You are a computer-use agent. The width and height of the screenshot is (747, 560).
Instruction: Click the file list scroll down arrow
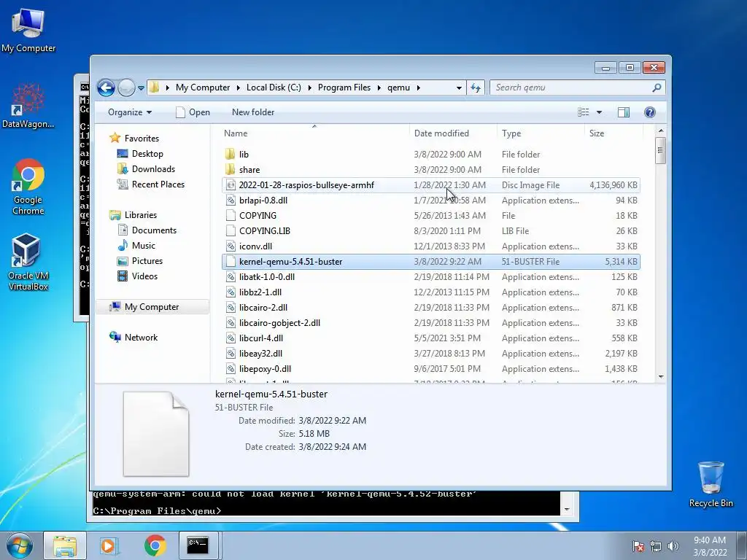[x=661, y=377]
